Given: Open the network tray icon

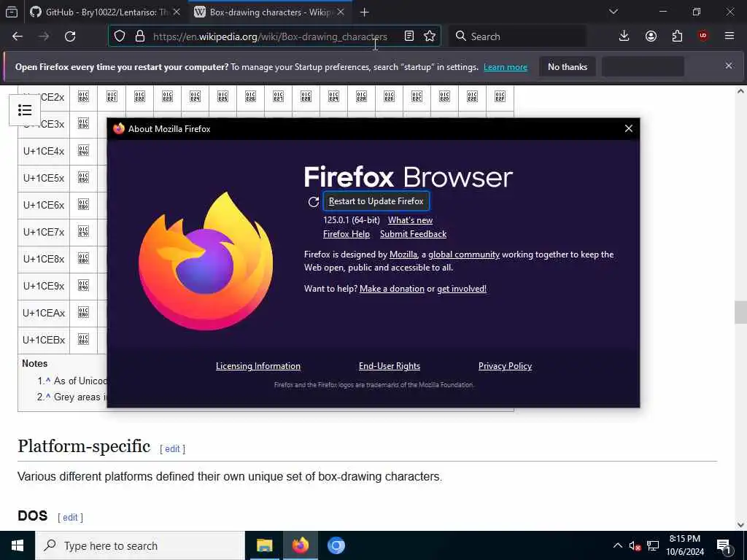Looking at the screenshot, I should tap(653, 545).
